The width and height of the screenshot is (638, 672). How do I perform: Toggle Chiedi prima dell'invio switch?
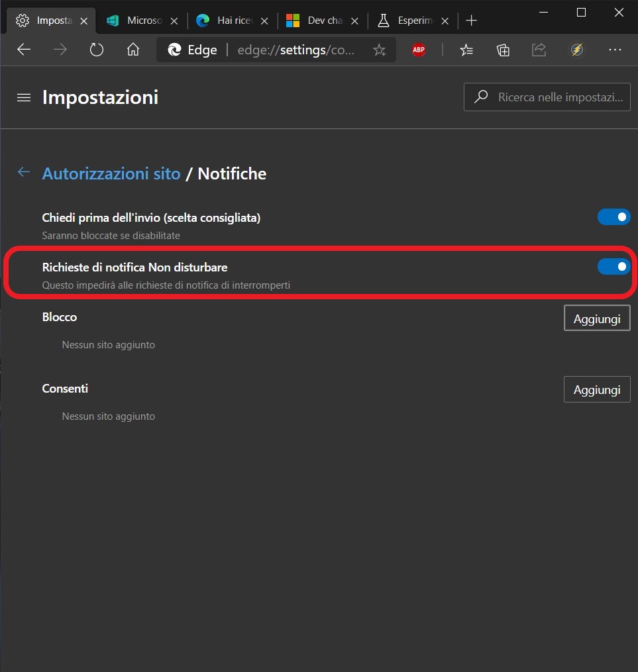click(x=613, y=217)
